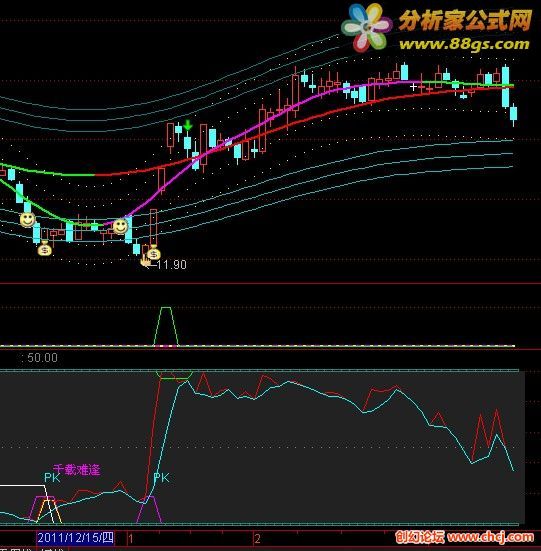Click the pointing hand icon at 11.90 low

[x=145, y=260]
